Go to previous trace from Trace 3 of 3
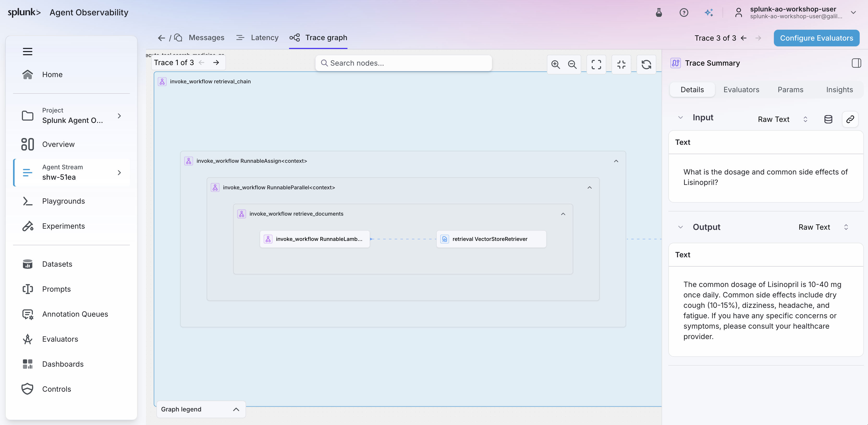Screen dimensions: 868x425 pos(744,38)
